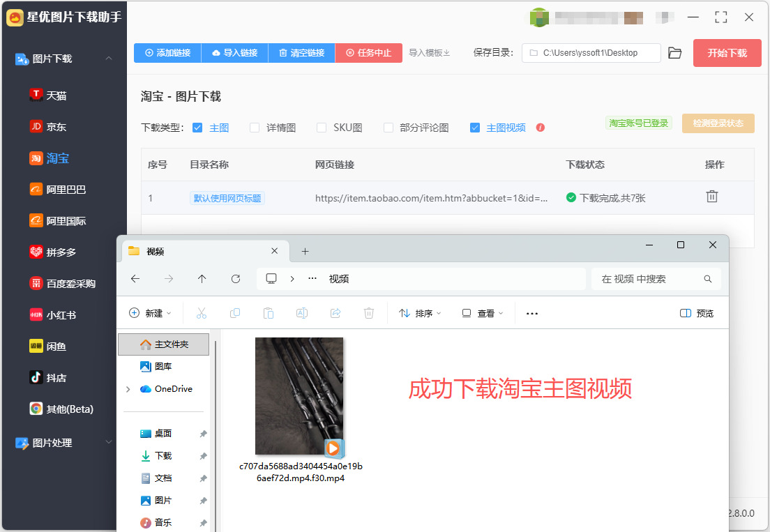
Task: Click the 添加链接 button
Action: [167, 53]
